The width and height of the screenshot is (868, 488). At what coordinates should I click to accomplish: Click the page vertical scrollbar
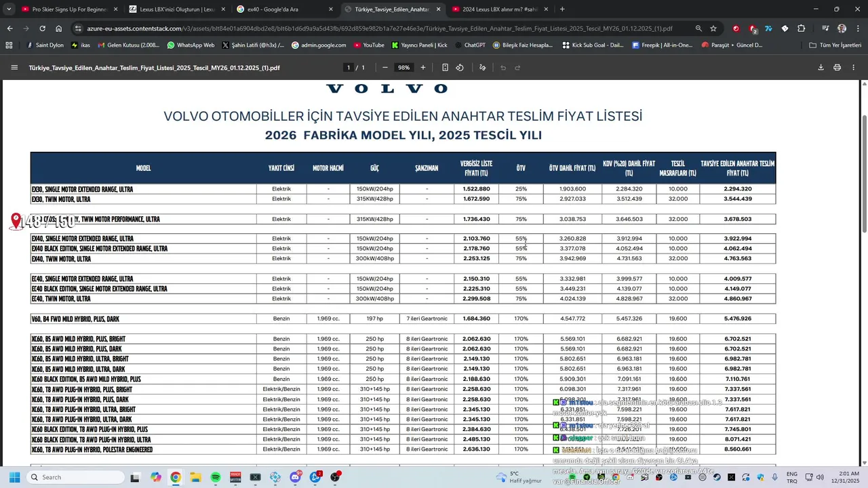tap(864, 173)
